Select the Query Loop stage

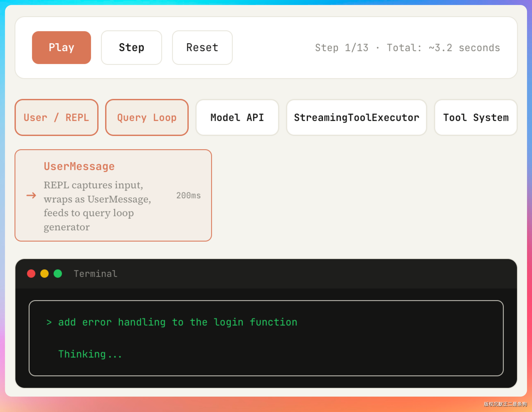click(x=147, y=117)
